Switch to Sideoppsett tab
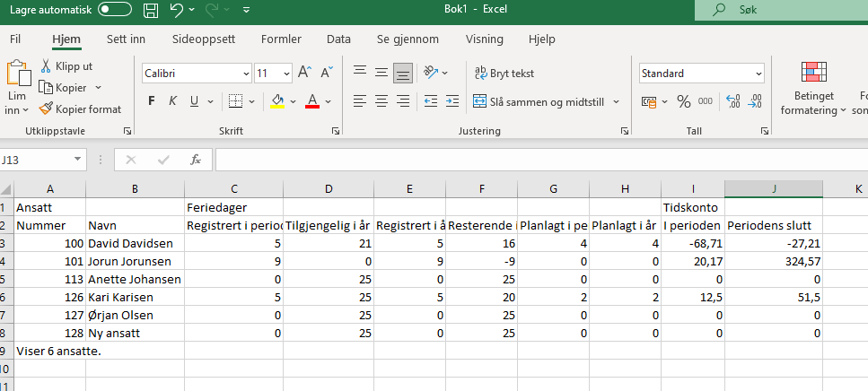The width and height of the screenshot is (868, 391). click(x=204, y=39)
